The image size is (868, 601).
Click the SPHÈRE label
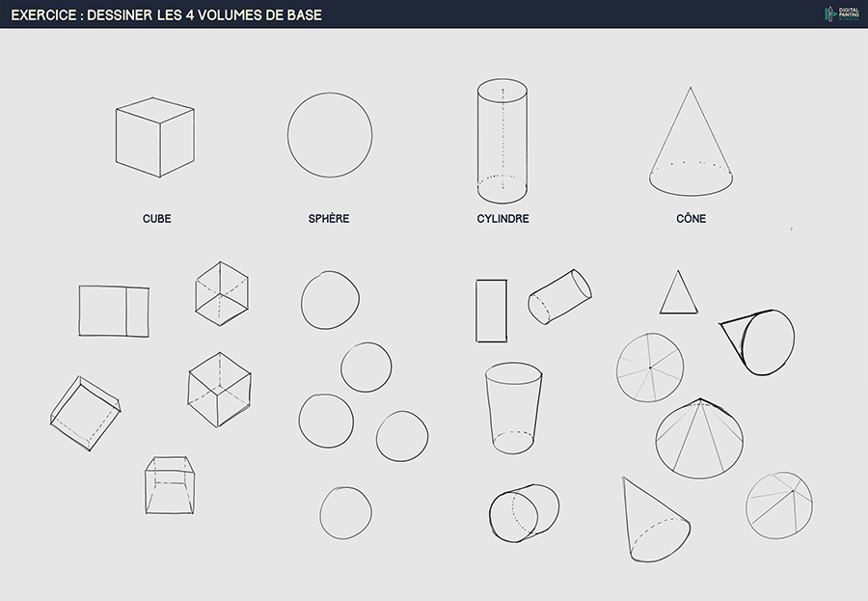coord(329,219)
